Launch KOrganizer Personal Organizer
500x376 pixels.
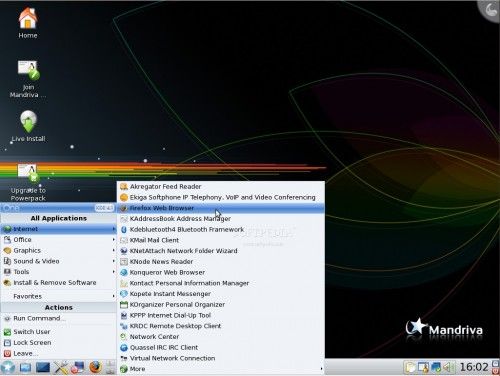tap(221, 304)
